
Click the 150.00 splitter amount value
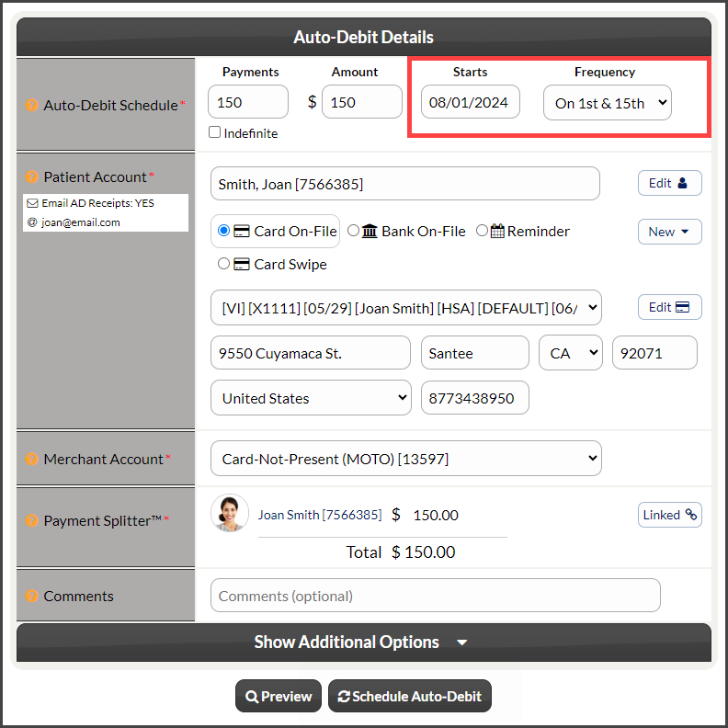(x=436, y=515)
